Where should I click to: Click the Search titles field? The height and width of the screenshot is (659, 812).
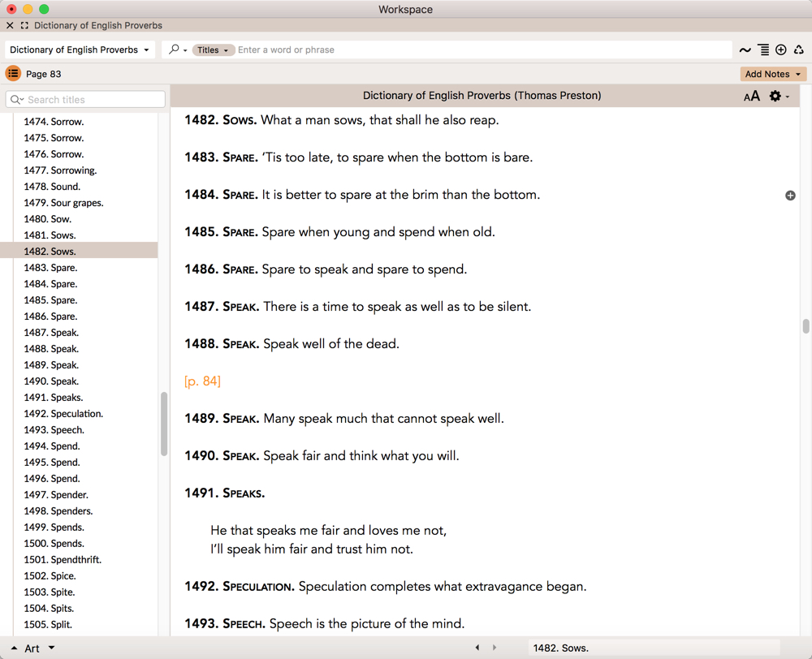85,99
